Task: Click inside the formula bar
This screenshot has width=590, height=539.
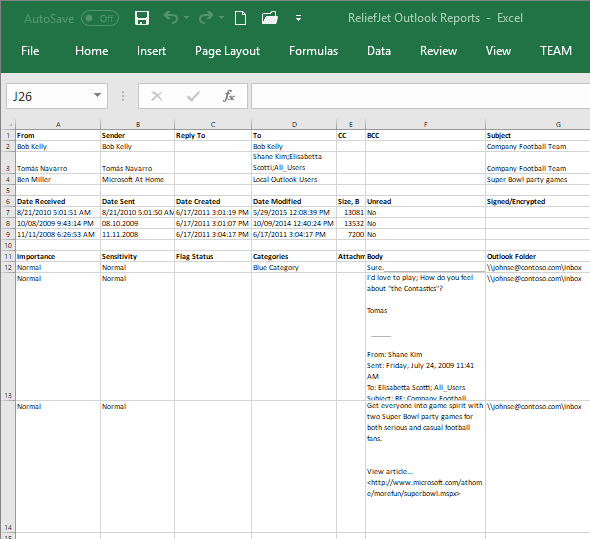Action: [x=420, y=96]
